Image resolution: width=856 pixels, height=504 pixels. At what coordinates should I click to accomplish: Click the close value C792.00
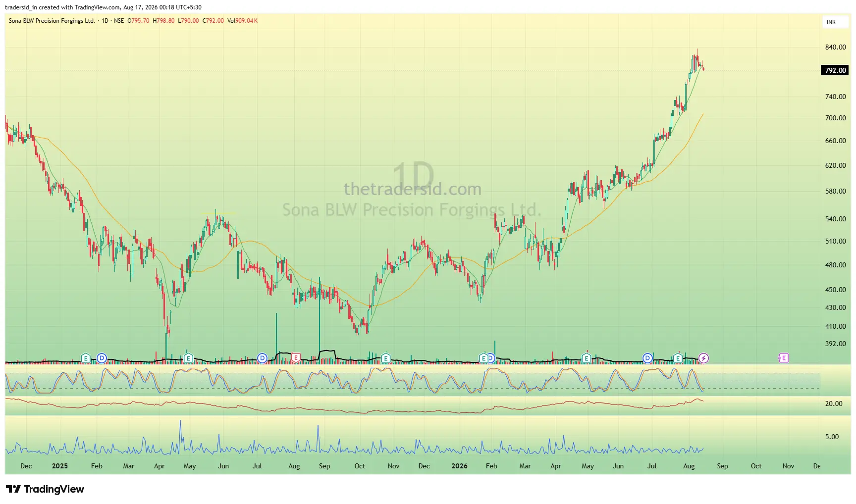[213, 21]
